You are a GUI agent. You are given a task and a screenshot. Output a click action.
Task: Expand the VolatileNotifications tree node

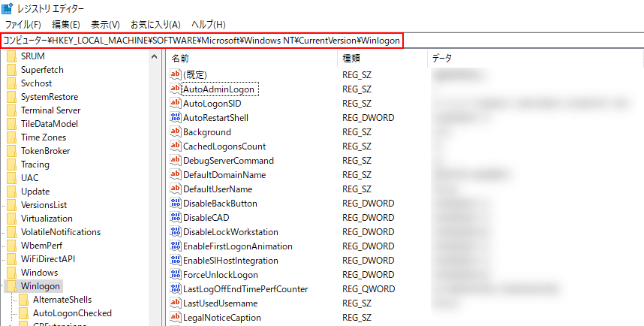pyautogui.click(x=3, y=232)
